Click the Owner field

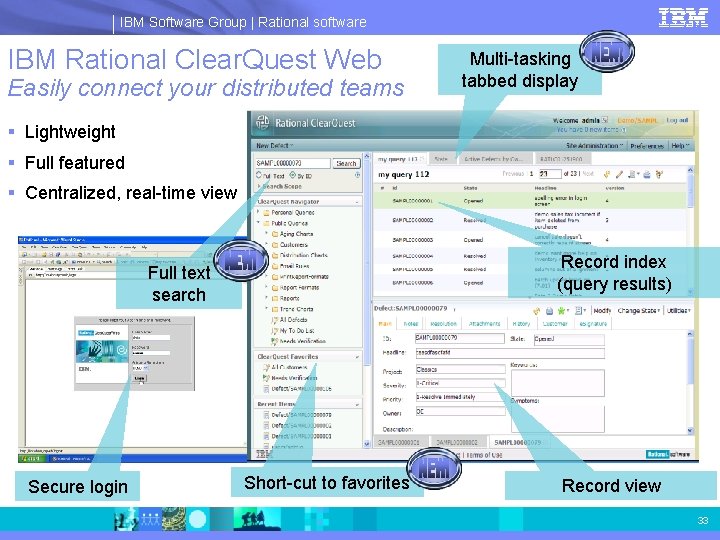(460, 412)
